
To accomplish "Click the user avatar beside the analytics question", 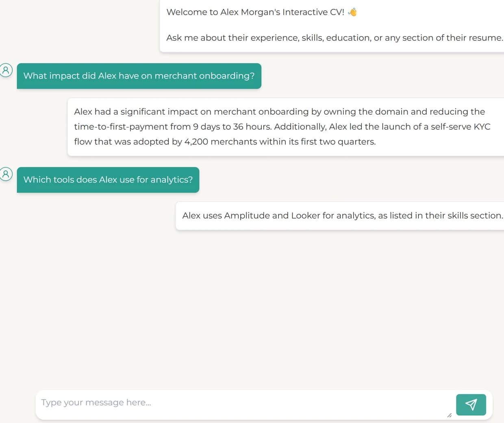I will pyautogui.click(x=6, y=174).
